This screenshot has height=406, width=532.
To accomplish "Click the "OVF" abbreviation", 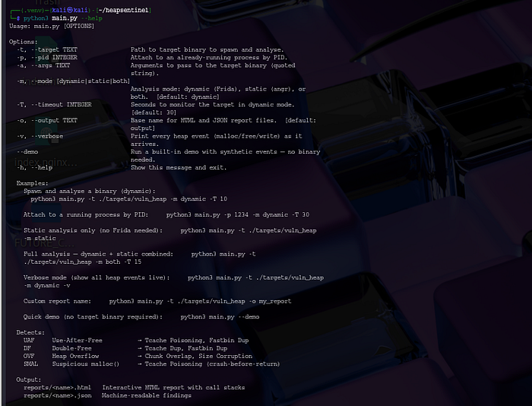I will [29, 356].
